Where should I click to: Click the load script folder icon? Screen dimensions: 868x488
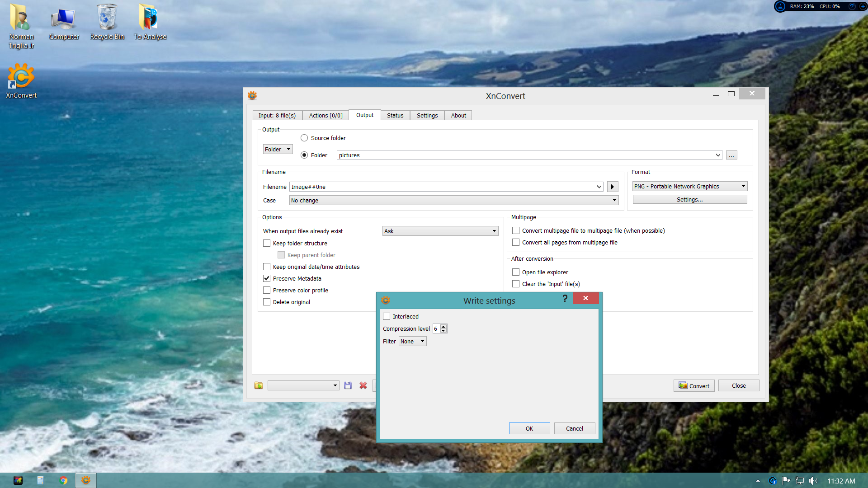tap(259, 385)
